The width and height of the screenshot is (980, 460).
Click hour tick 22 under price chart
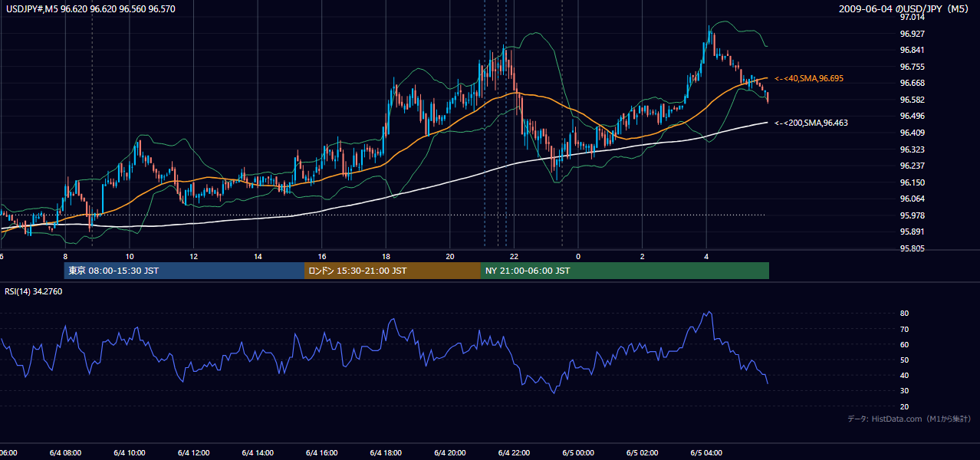pyautogui.click(x=514, y=256)
